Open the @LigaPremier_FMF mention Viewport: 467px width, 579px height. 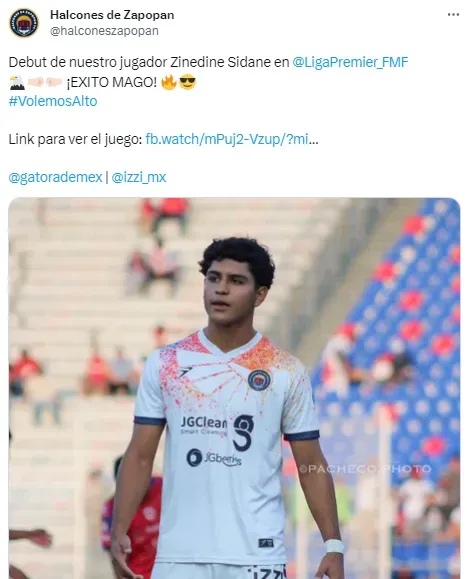[x=350, y=62]
